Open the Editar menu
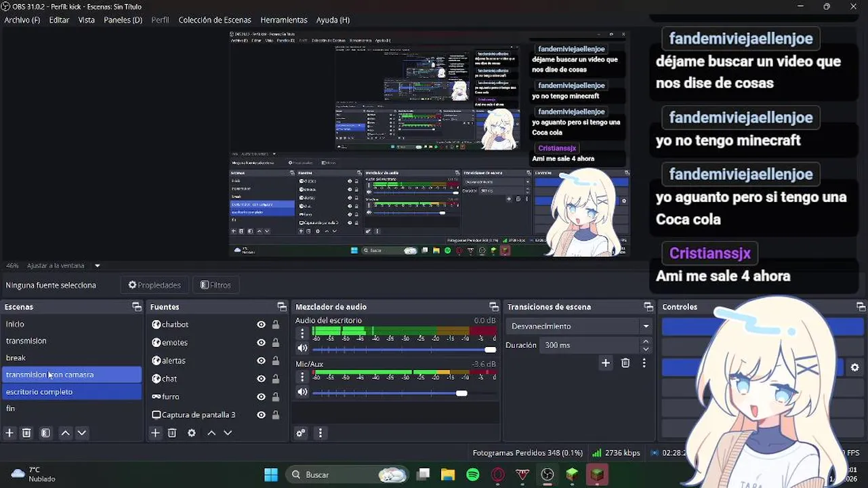Viewport: 868px width, 488px height. [x=59, y=20]
